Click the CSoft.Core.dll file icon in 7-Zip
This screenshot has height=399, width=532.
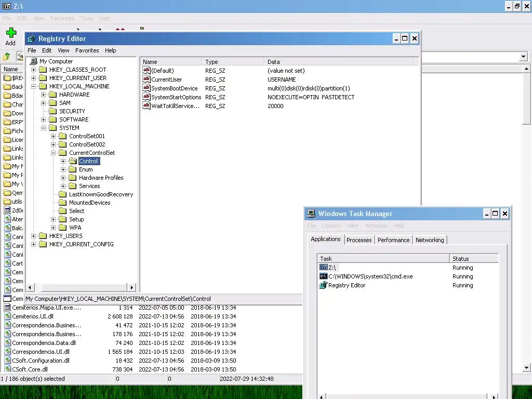7,369
